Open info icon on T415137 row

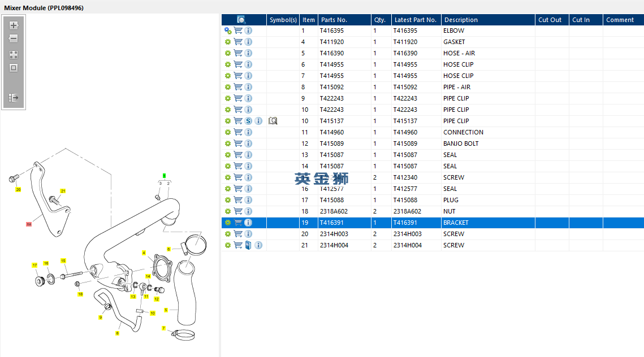coord(258,121)
